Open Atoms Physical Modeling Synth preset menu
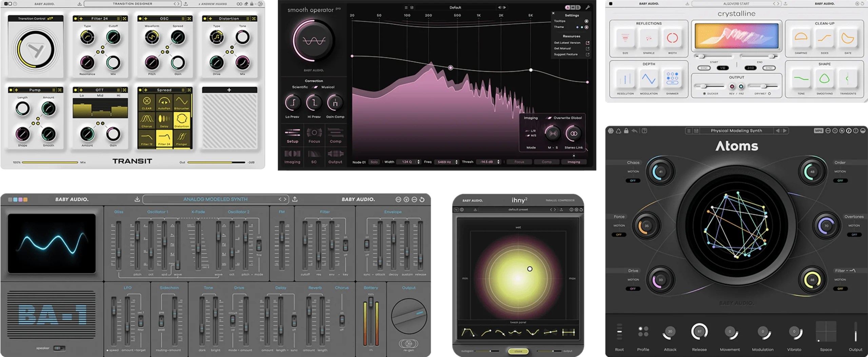Screen dimensions: 868x357 point(736,131)
